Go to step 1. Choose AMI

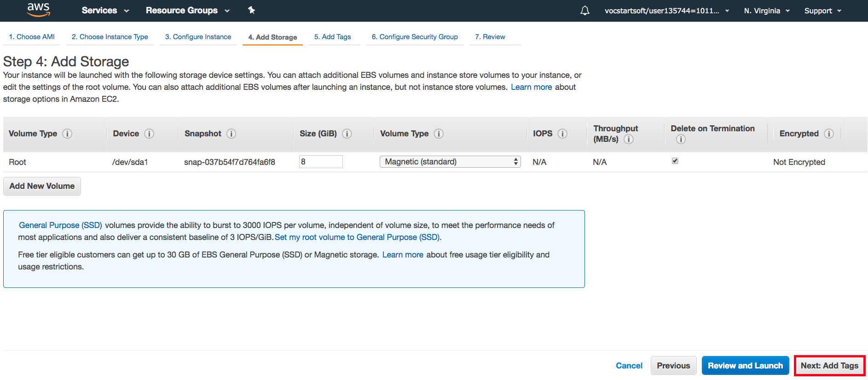pyautogui.click(x=32, y=37)
